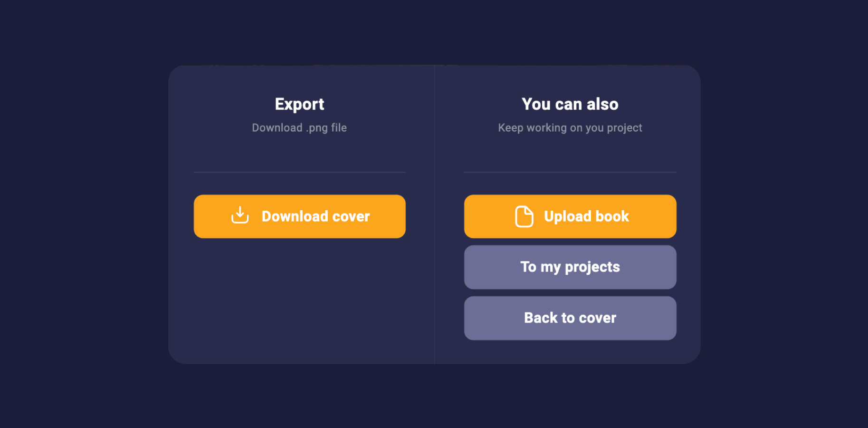Return via Back to cover button
This screenshot has height=428, width=868.
pyautogui.click(x=570, y=318)
